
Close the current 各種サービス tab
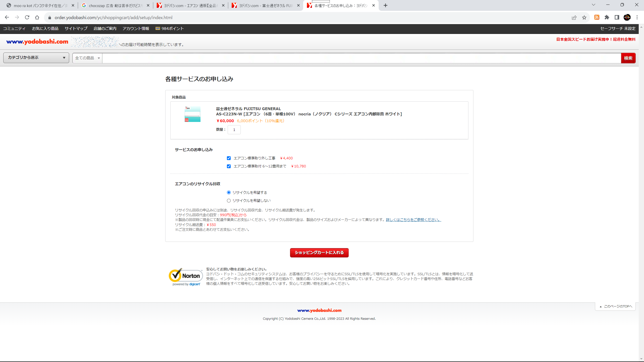(374, 5)
